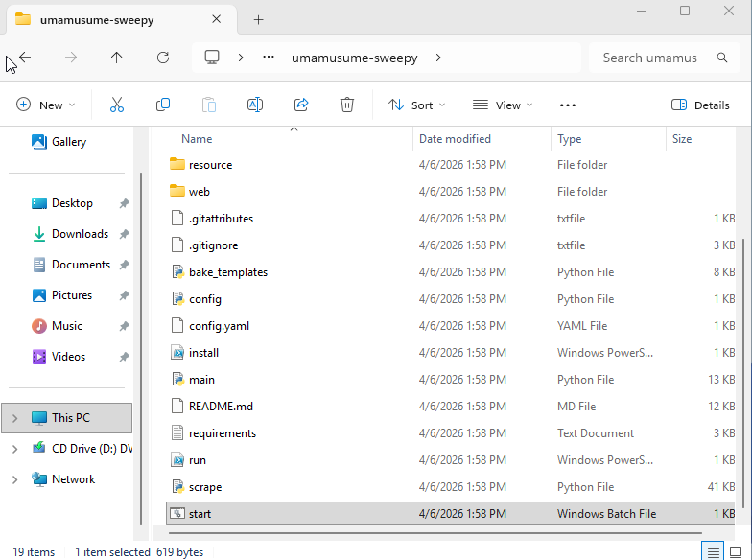Click the Copy icon in toolbar
This screenshot has height=560, width=752.
163,105
